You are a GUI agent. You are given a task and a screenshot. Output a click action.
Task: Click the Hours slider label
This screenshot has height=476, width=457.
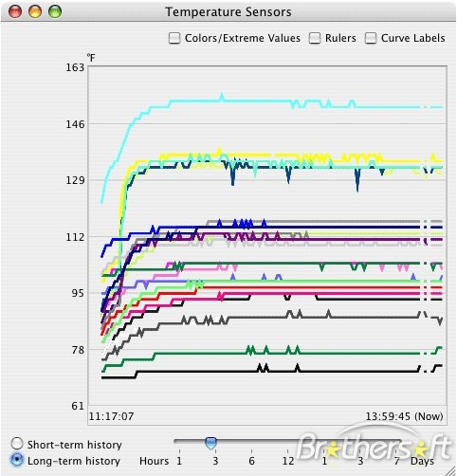(x=155, y=461)
